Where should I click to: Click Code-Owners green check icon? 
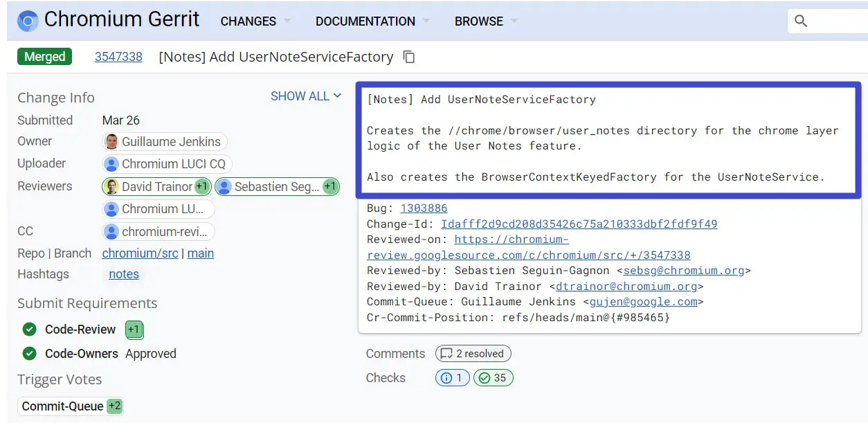tap(29, 354)
